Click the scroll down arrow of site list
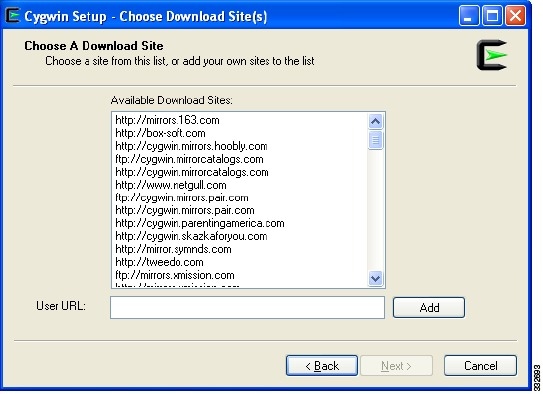543x394 pixels. (376, 278)
